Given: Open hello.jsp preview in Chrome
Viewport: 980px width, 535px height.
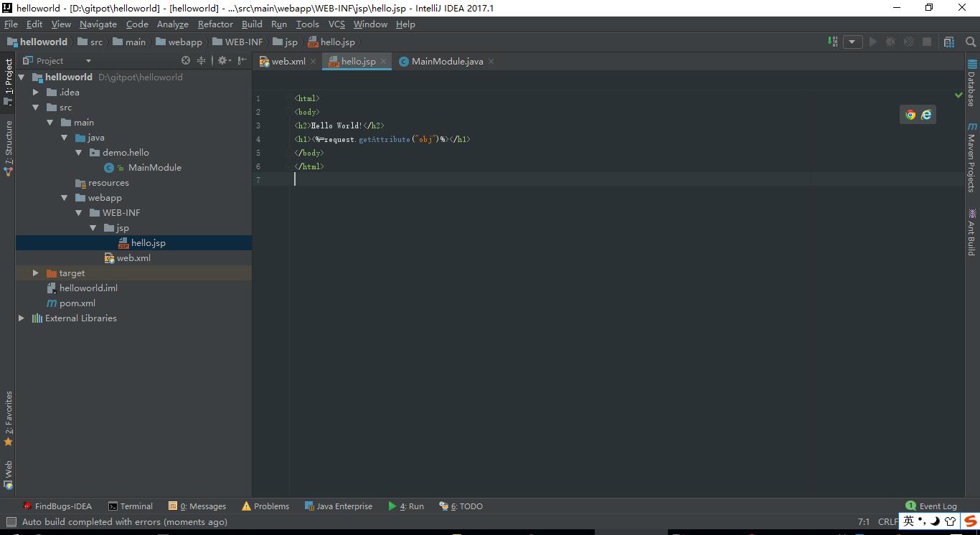Looking at the screenshot, I should (910, 115).
